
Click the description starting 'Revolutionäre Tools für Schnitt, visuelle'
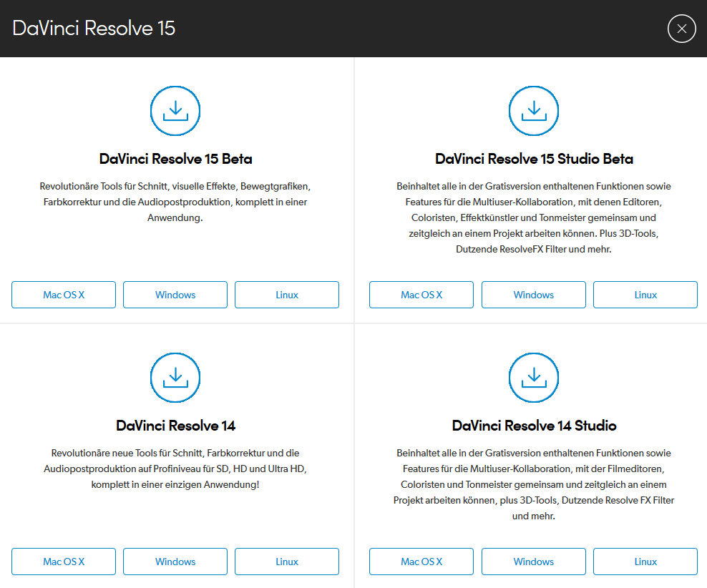[175, 202]
